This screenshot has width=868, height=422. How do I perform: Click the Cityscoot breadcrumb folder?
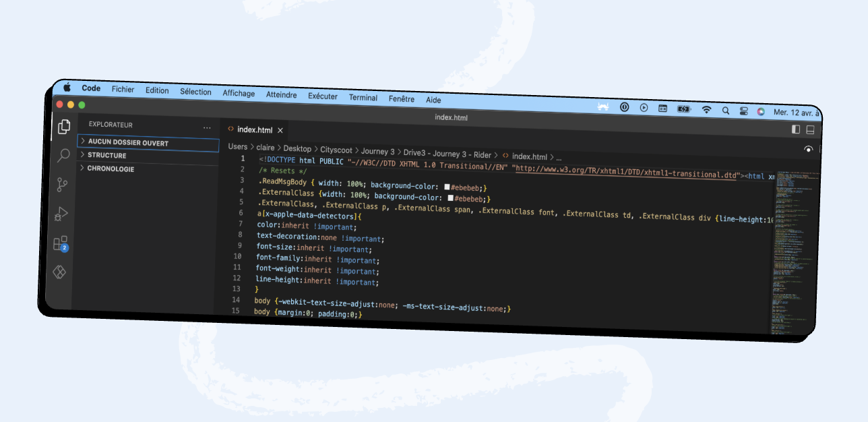pos(338,150)
